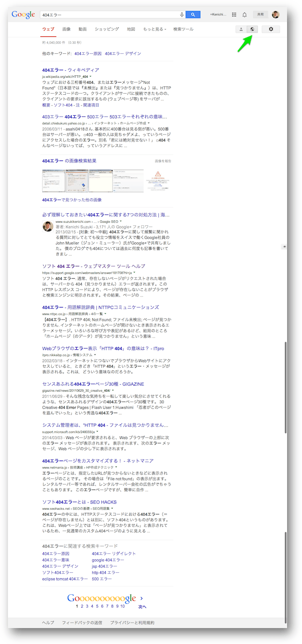
Task: Click related search 404エラー意味
Action: (x=56, y=560)
